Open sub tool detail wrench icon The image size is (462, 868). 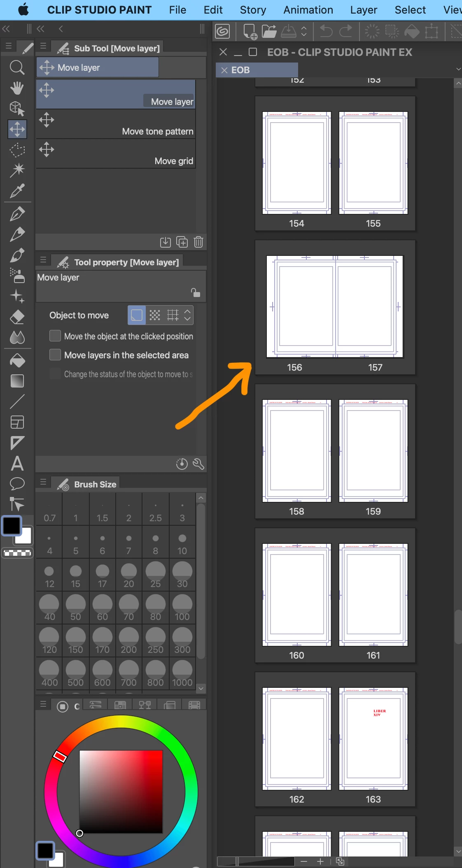(x=198, y=464)
